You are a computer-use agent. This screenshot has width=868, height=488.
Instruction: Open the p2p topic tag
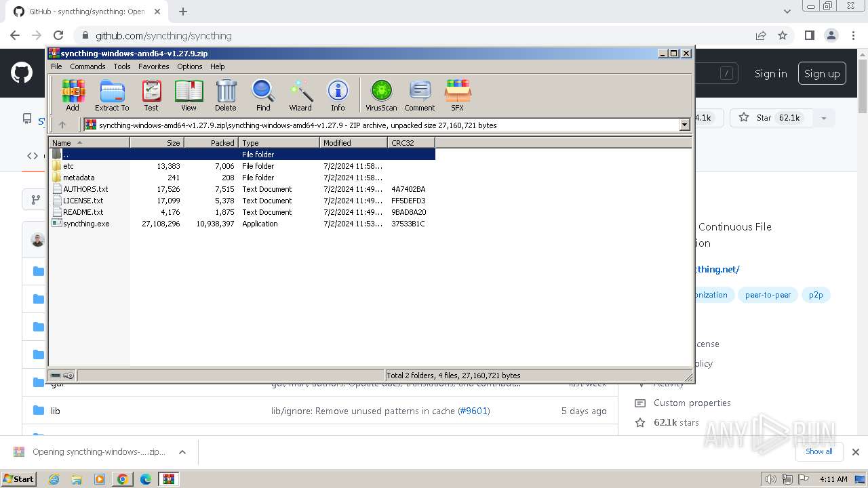point(816,295)
